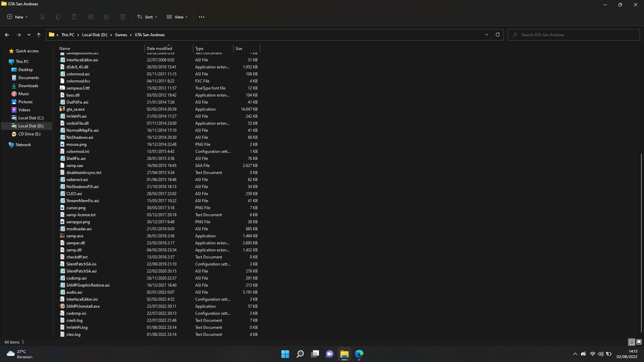Open taskbar Search
This screenshot has width=644, height=362.
tap(300, 354)
